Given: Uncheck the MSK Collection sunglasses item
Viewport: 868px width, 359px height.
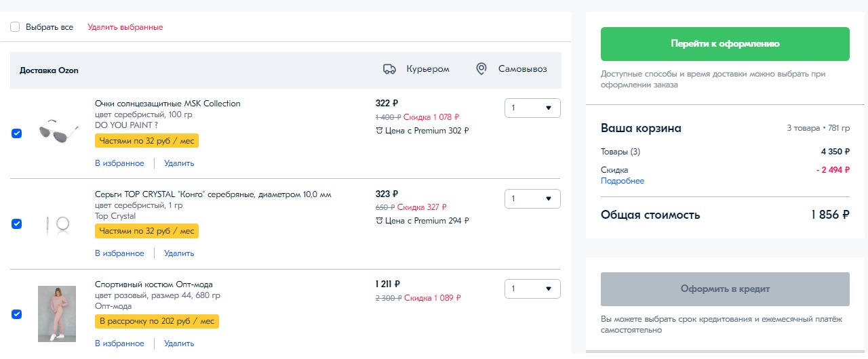Looking at the screenshot, I should (17, 133).
